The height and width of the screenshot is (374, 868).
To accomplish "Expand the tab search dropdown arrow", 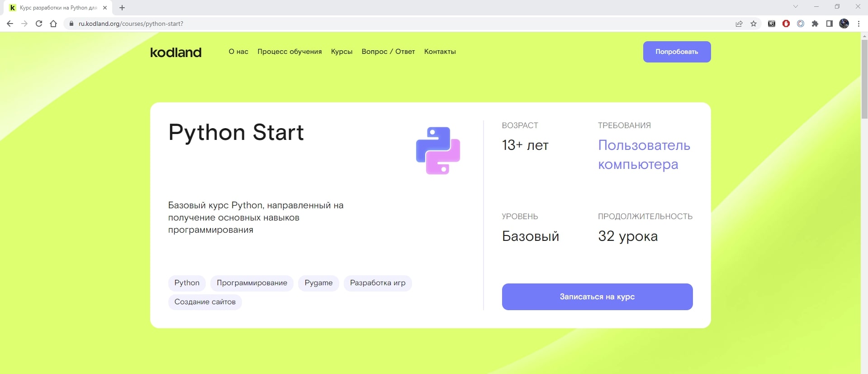I will 796,6.
